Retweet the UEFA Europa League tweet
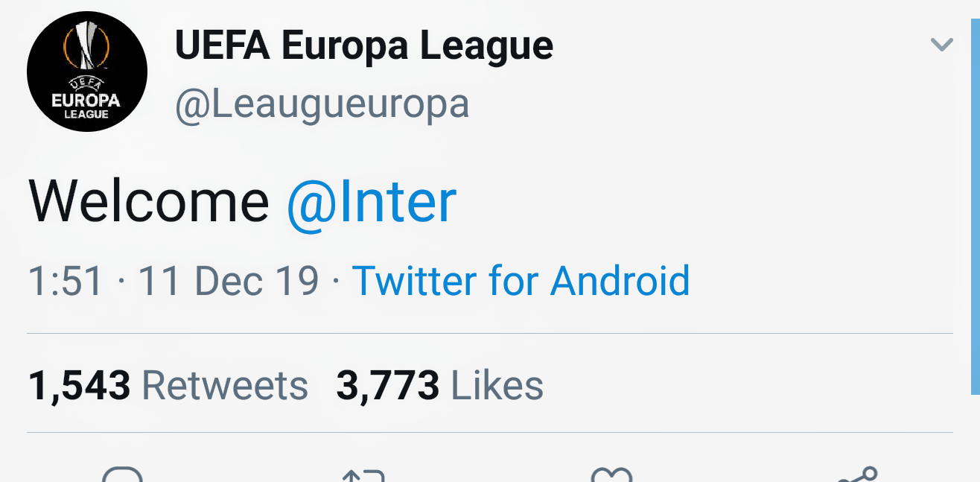The width and height of the screenshot is (980, 482). coord(363,475)
